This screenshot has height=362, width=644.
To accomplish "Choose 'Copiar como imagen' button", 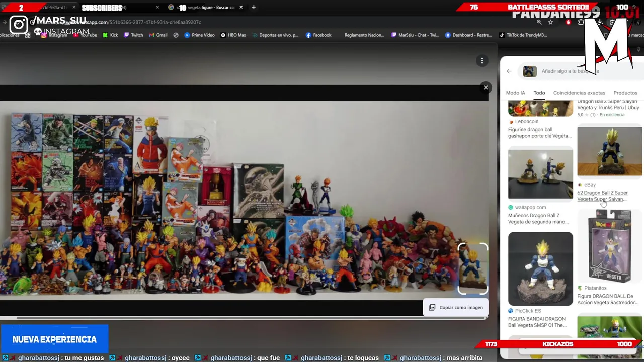I will pos(456,307).
